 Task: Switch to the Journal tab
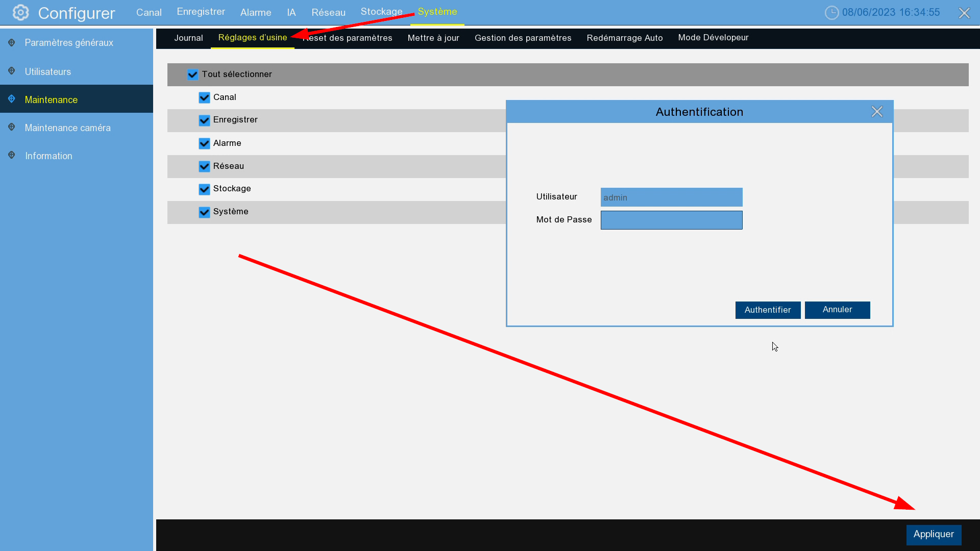188,38
